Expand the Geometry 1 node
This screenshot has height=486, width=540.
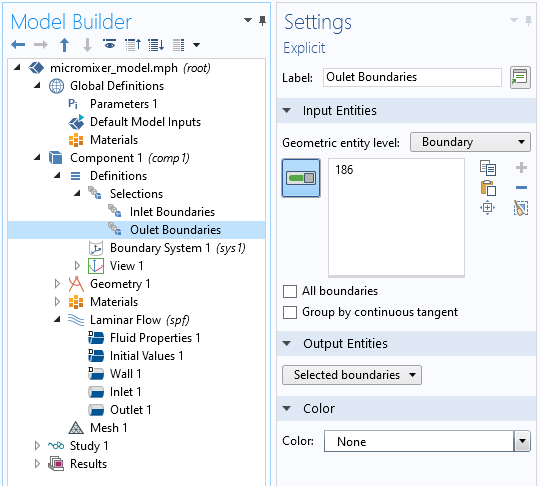click(x=57, y=283)
